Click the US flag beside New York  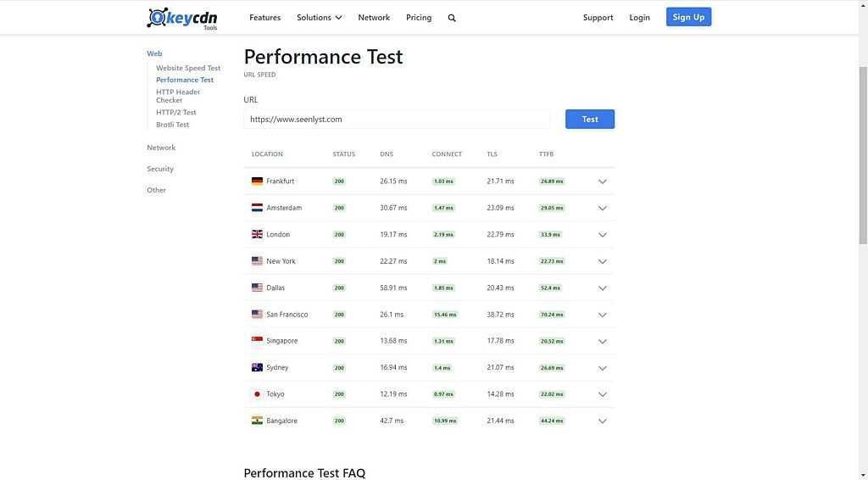pos(257,260)
